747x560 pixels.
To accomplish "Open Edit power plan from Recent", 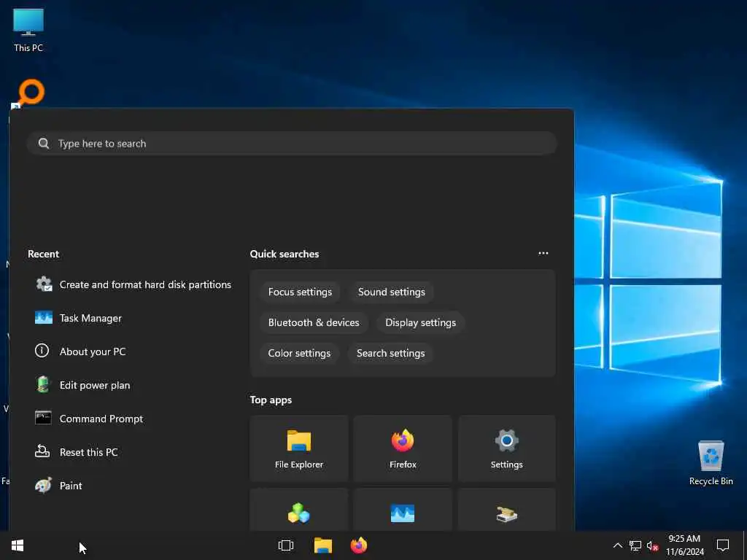I will pos(82,385).
